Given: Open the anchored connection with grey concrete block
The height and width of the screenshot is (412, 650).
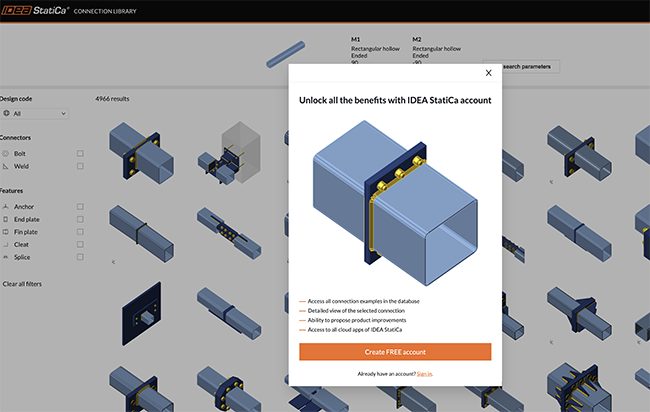Looking at the screenshot, I should pyautogui.click(x=229, y=153).
